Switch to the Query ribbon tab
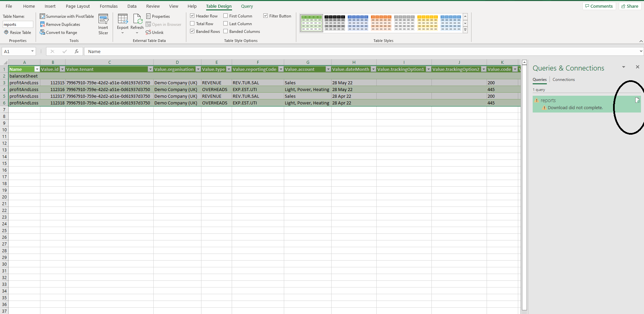644x314 pixels. [247, 6]
